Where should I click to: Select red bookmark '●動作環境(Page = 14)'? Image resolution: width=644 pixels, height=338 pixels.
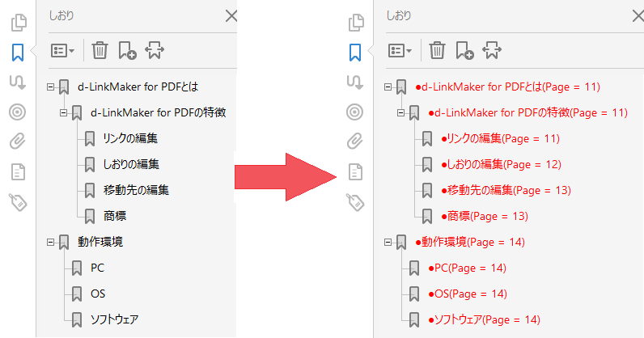470,242
